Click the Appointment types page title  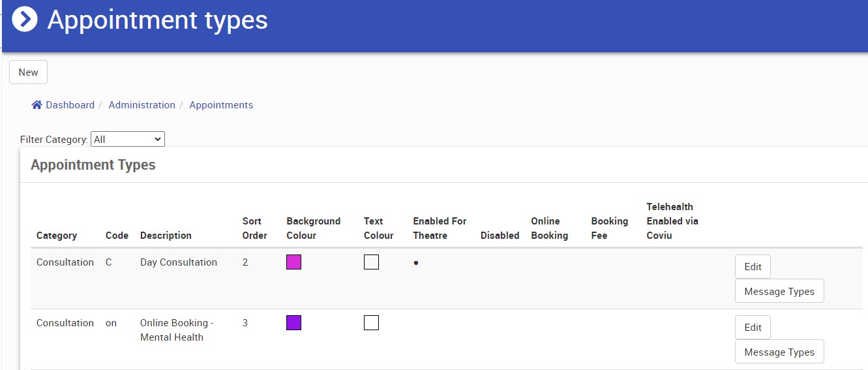158,20
